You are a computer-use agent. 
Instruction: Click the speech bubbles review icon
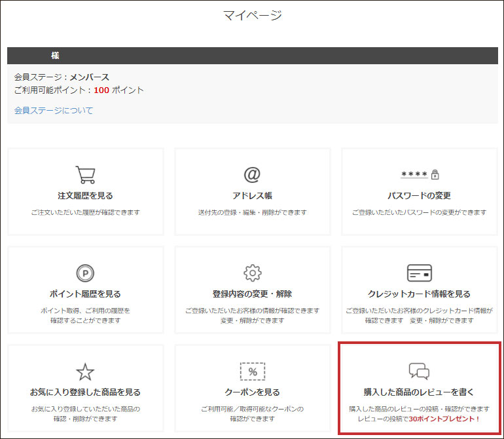coord(420,372)
